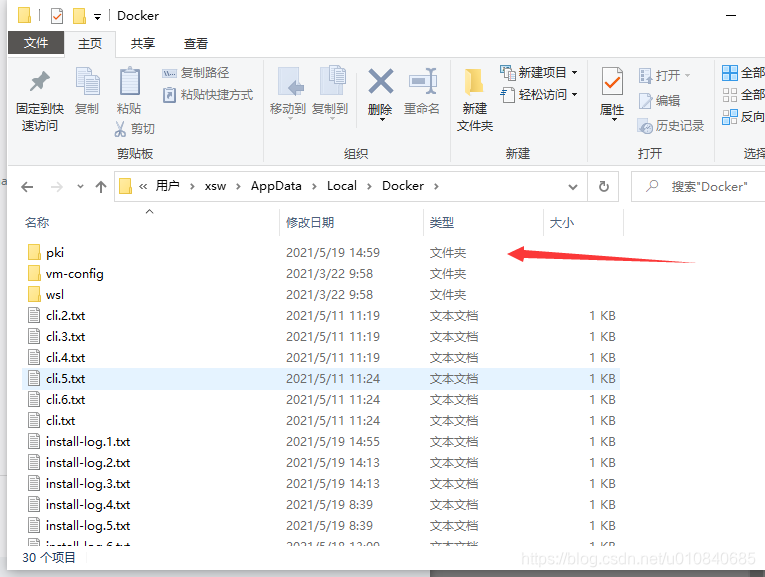Switch to the Home (主页) tab
Viewport: 765px width, 577px height.
[x=90, y=44]
